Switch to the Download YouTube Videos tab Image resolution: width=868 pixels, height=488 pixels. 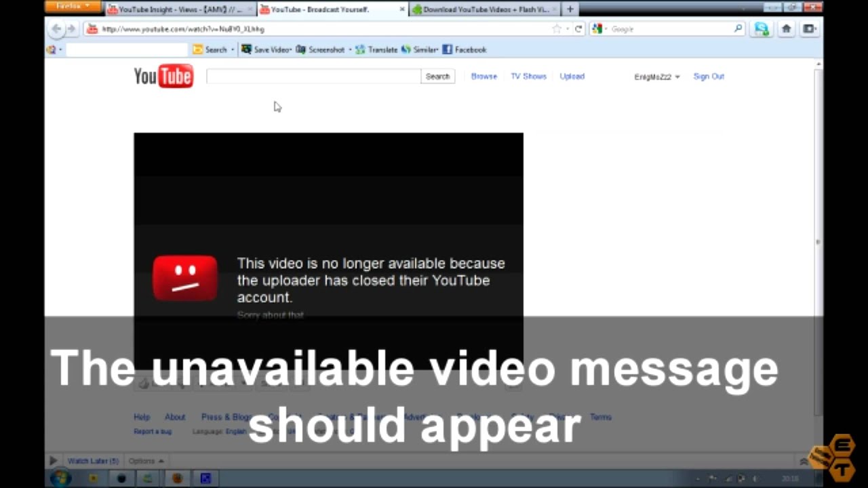point(486,9)
